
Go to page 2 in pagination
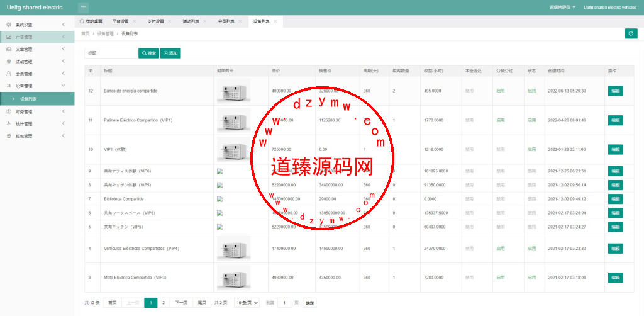(164, 303)
